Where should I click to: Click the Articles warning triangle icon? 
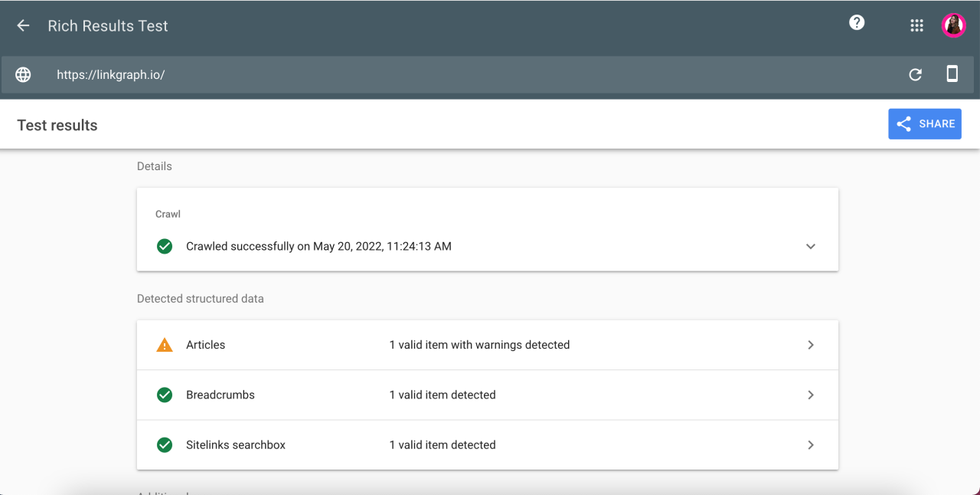(x=165, y=345)
